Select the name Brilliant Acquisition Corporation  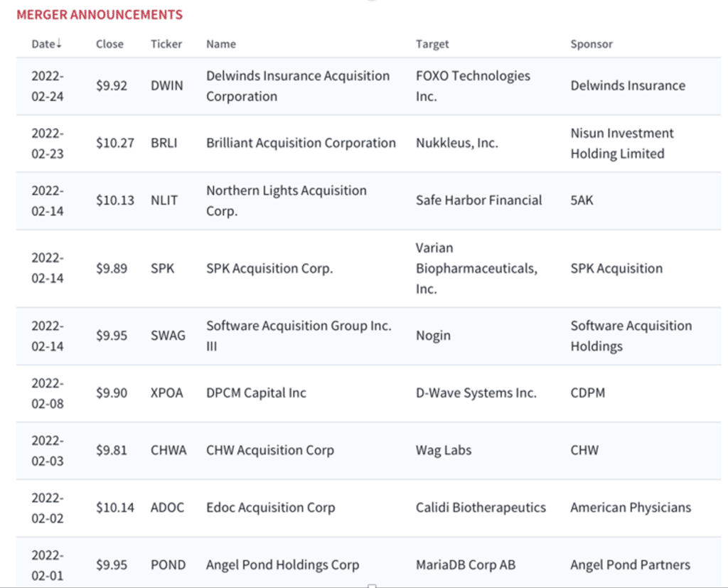(301, 143)
